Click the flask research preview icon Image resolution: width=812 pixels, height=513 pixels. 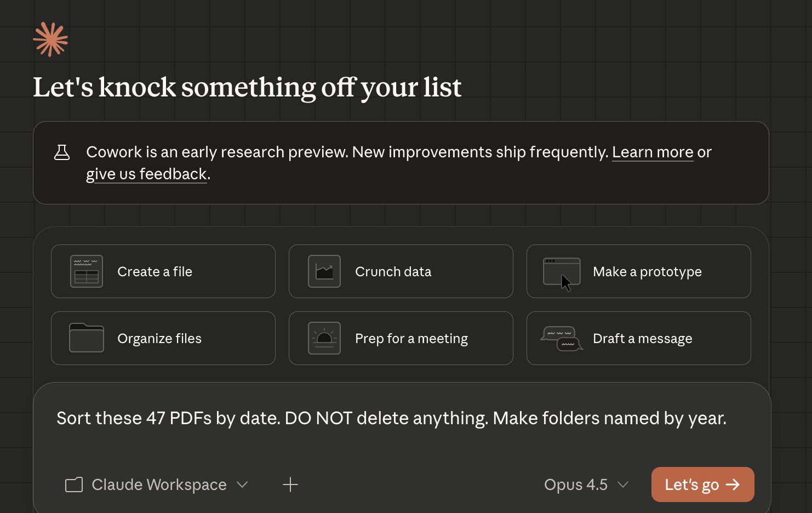point(62,152)
